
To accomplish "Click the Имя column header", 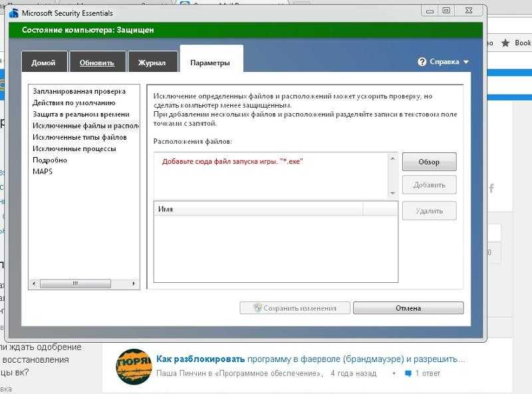I will (x=258, y=209).
